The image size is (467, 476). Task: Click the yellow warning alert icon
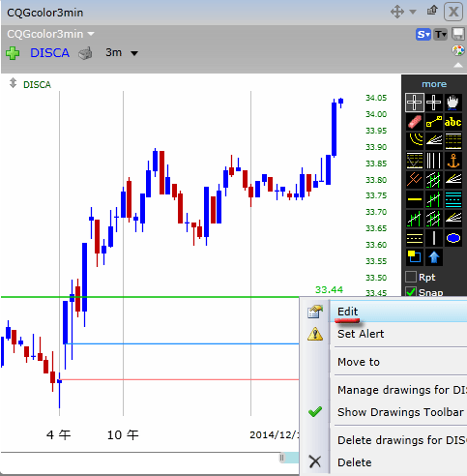(x=315, y=334)
